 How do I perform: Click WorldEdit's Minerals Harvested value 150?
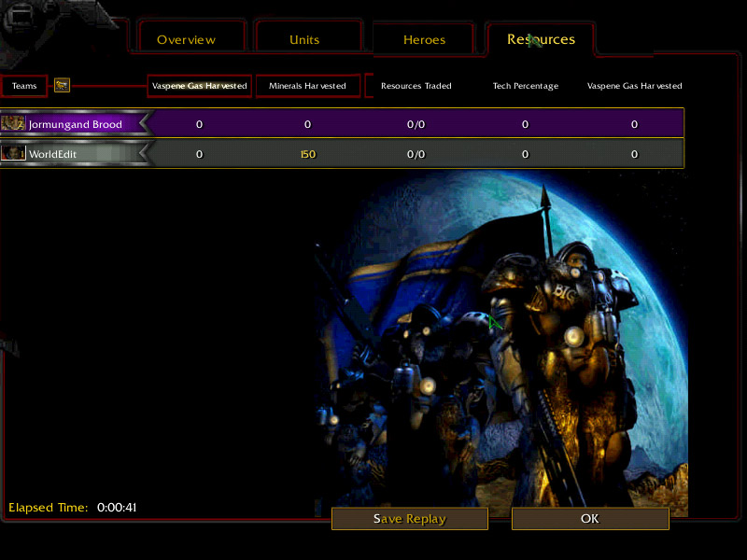tap(308, 154)
